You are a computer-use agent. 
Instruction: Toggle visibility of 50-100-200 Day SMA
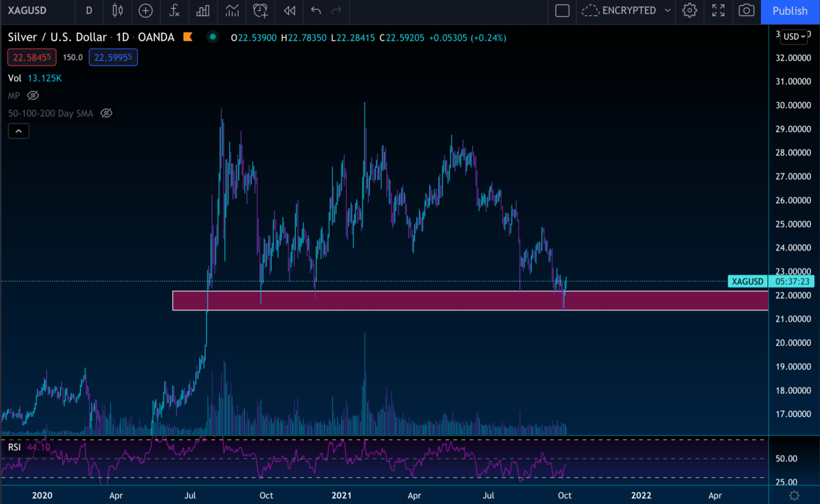point(106,113)
